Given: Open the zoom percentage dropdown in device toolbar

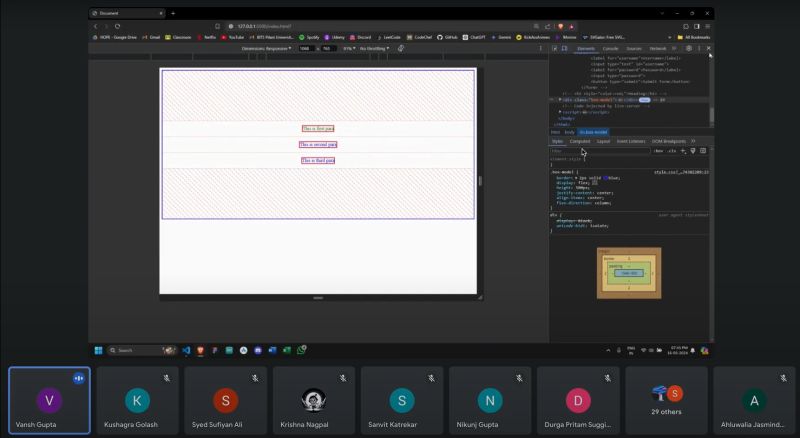Looking at the screenshot, I should pos(349,48).
